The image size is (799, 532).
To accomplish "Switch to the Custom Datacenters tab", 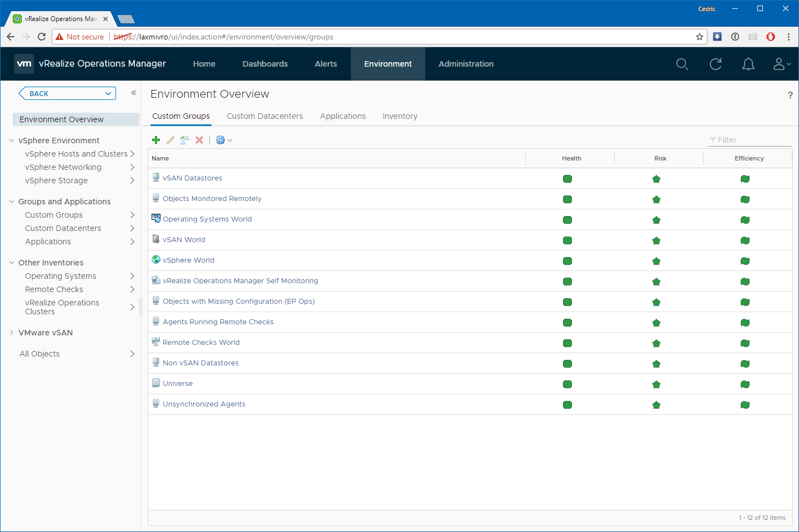I will pyautogui.click(x=265, y=116).
